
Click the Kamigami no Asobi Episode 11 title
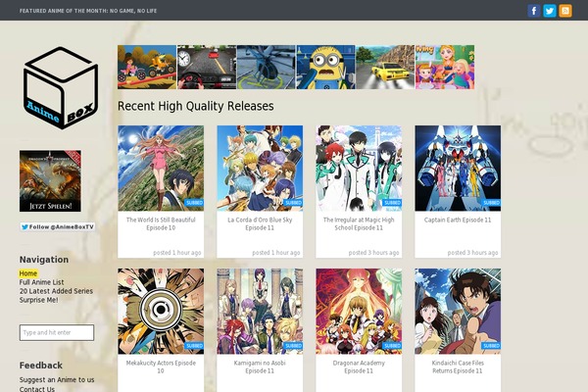(x=260, y=367)
